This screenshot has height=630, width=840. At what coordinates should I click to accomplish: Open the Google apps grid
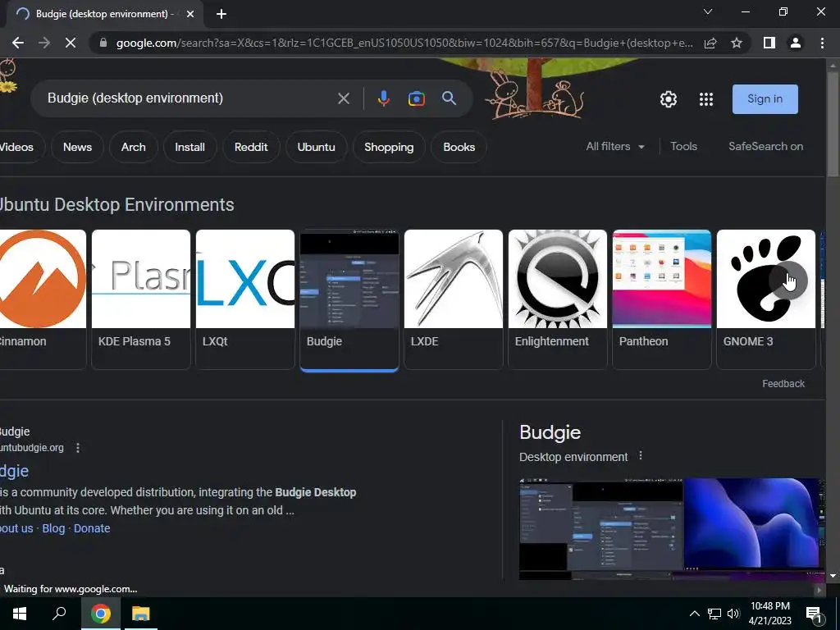(706, 99)
